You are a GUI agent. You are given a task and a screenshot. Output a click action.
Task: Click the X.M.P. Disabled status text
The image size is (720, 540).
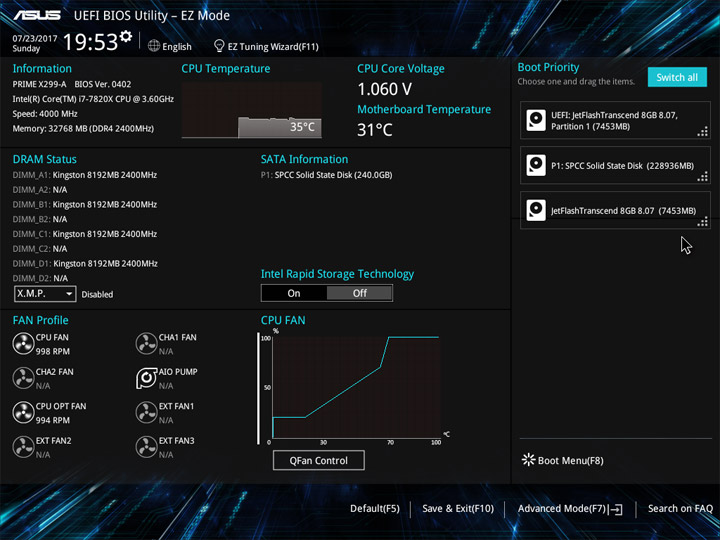(97, 294)
